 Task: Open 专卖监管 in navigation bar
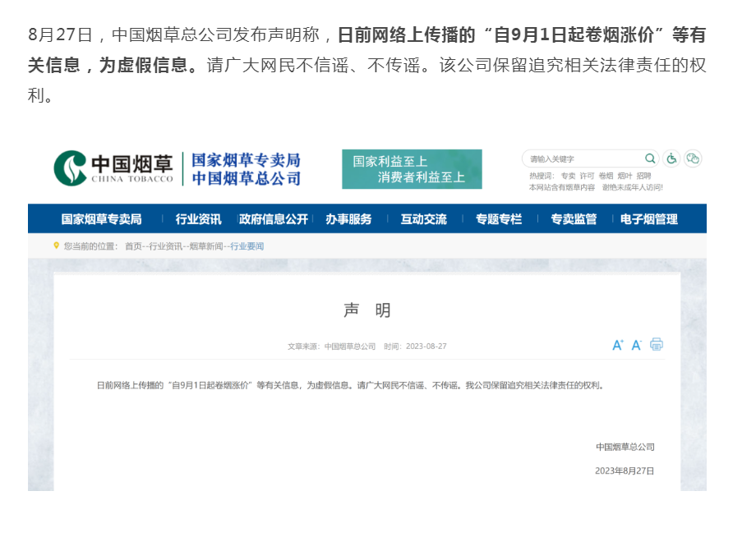pyautogui.click(x=574, y=219)
